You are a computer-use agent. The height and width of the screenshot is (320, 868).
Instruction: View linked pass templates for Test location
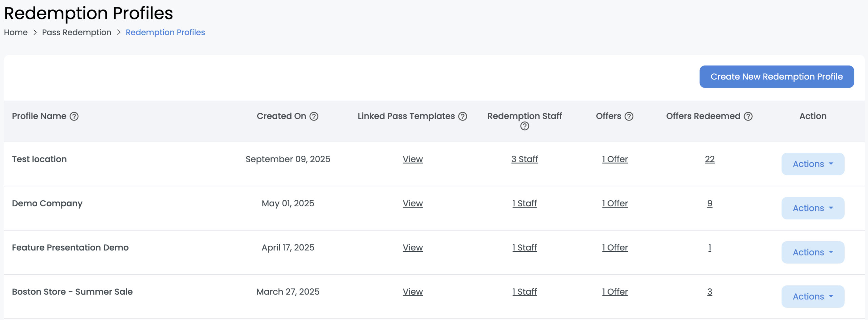tap(413, 159)
